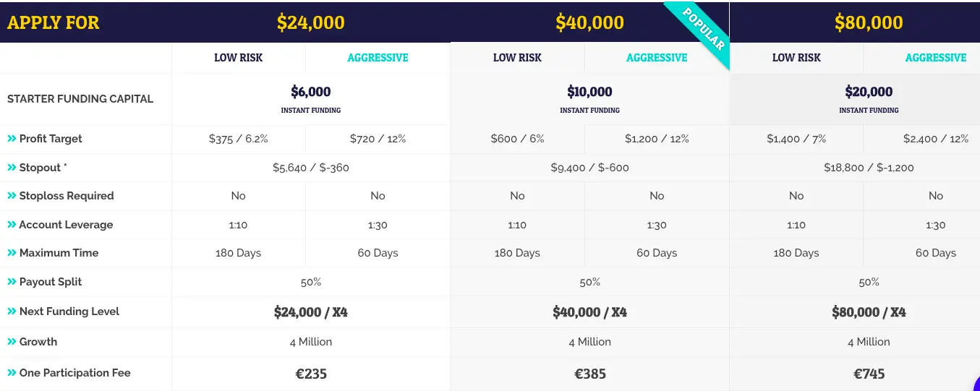Click the chevron icon next to Growth
980x391 pixels.
(x=12, y=342)
